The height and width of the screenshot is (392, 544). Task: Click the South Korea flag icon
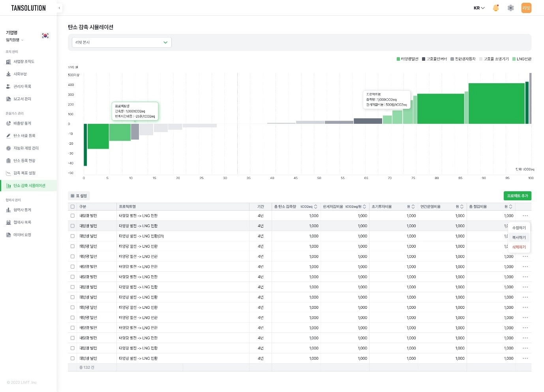[45, 36]
